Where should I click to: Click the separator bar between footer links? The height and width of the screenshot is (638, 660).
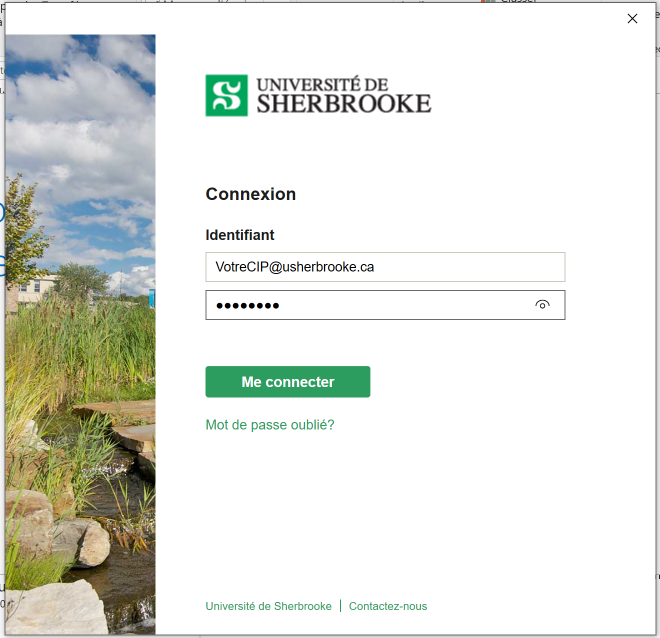(x=340, y=606)
